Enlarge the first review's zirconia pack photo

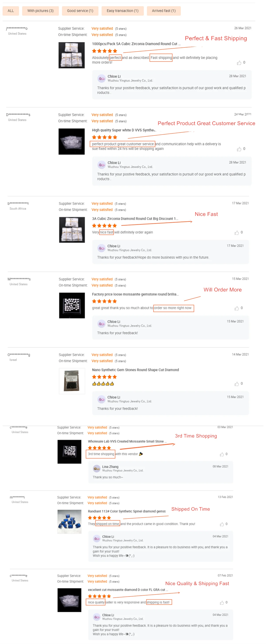coord(72,55)
